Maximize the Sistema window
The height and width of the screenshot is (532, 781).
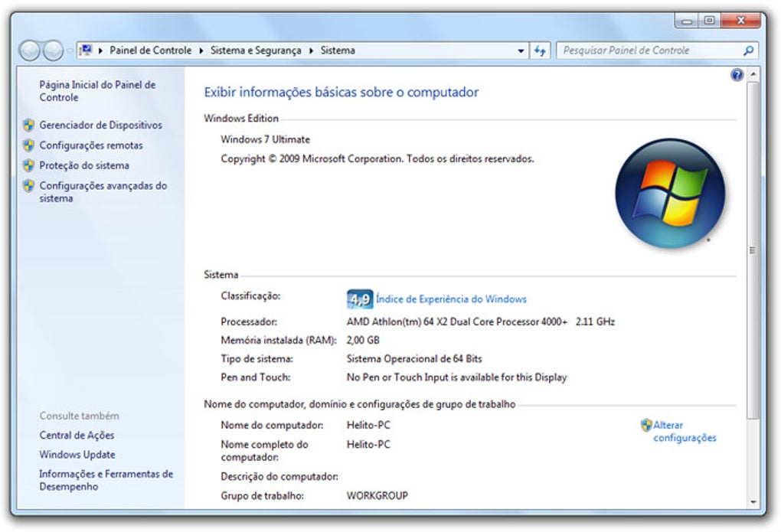tap(710, 21)
